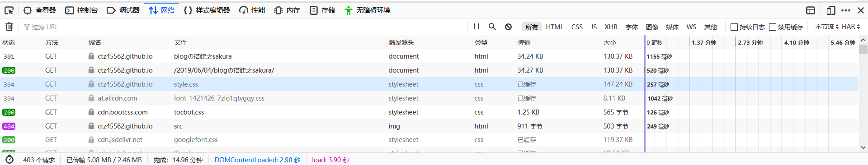Open the HAR options dropdown

851,27
